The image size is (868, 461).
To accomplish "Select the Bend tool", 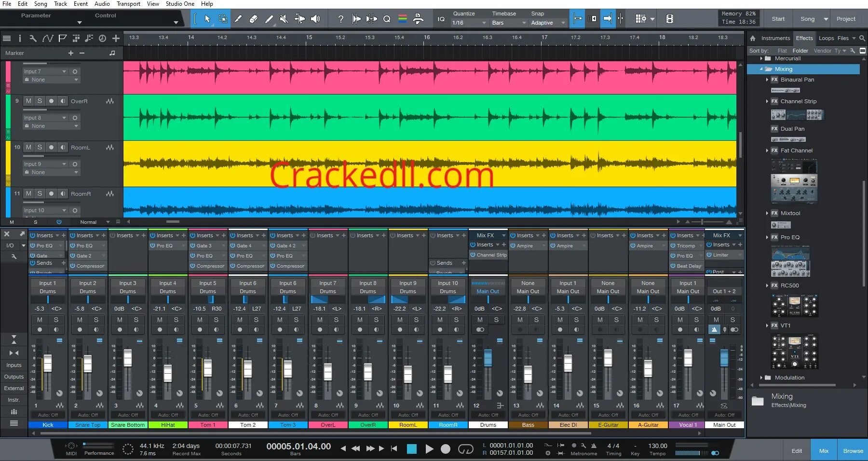I will (x=299, y=19).
